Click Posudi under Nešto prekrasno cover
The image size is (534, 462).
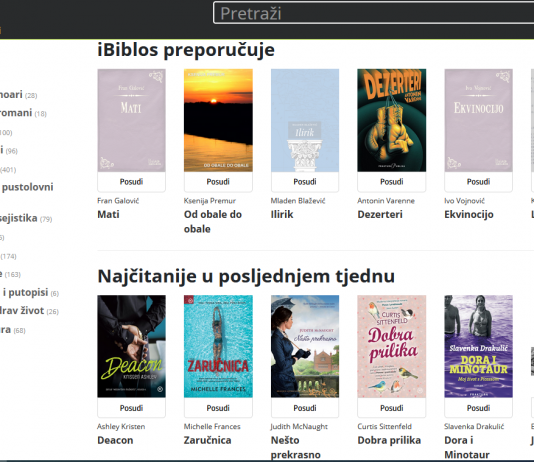coord(305,408)
